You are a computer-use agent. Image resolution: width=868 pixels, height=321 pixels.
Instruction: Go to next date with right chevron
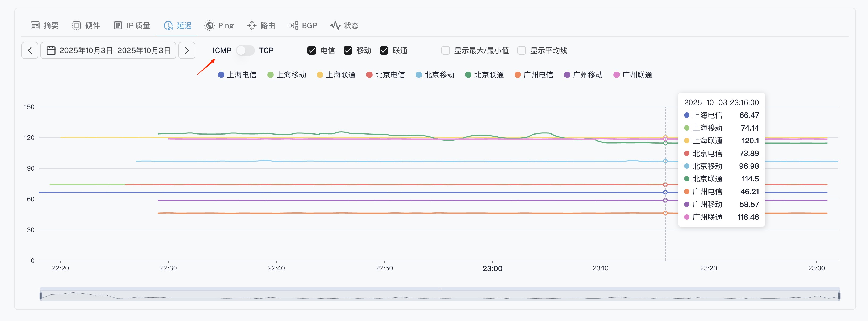point(187,50)
